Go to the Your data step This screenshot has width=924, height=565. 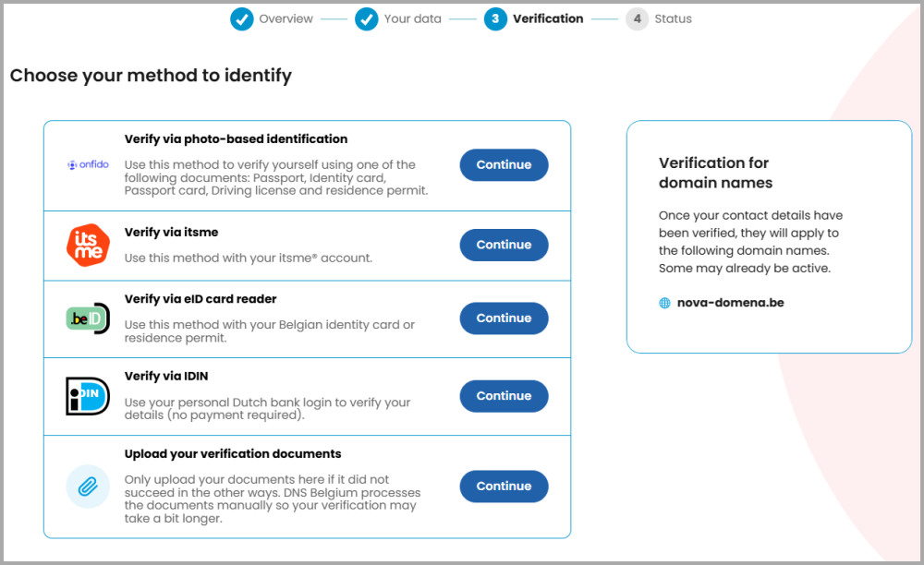click(x=412, y=18)
